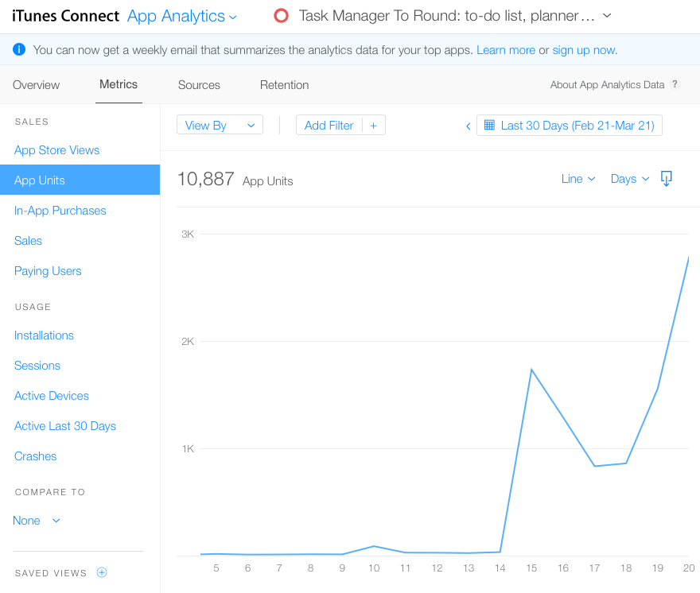Click the x-axis label 5

[x=216, y=568]
